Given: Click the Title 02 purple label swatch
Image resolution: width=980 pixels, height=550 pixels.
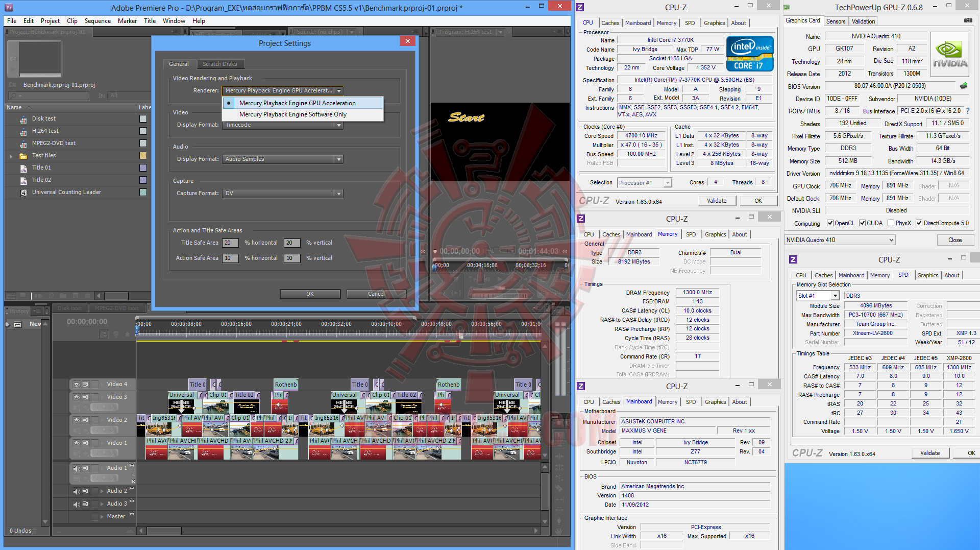Looking at the screenshot, I should click(x=143, y=180).
